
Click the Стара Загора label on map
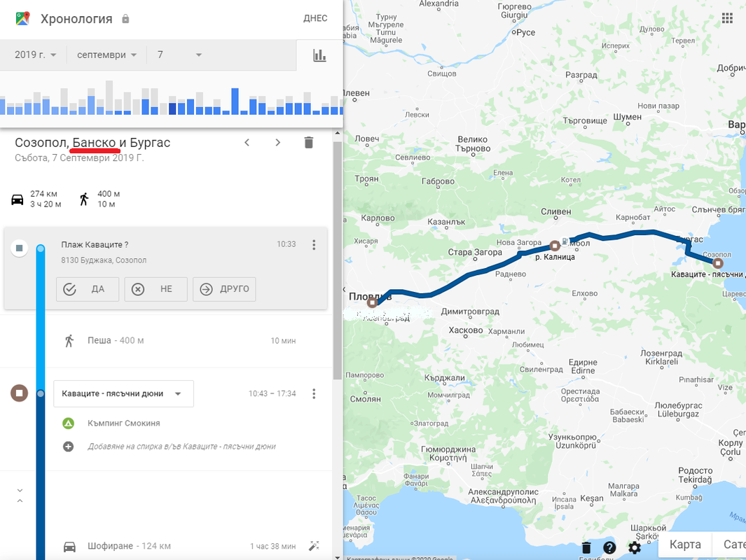[x=475, y=253]
